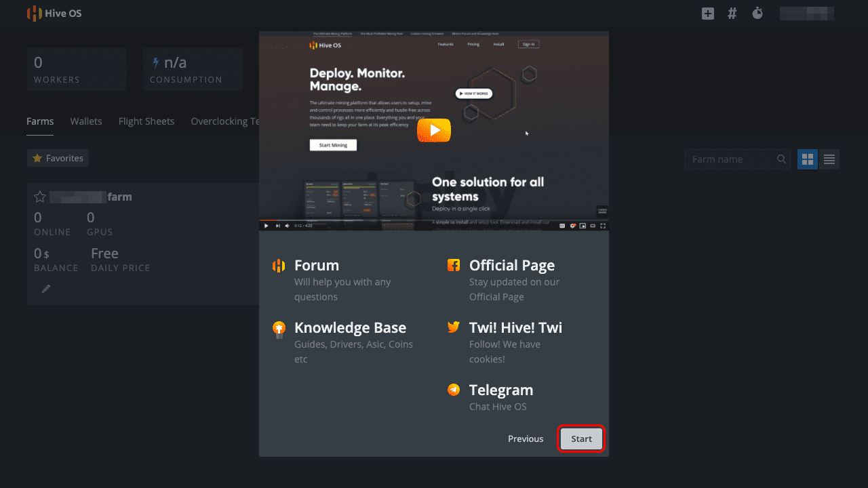This screenshot has width=868, height=488.
Task: Click the stopwatch timer icon in header
Action: tap(757, 14)
